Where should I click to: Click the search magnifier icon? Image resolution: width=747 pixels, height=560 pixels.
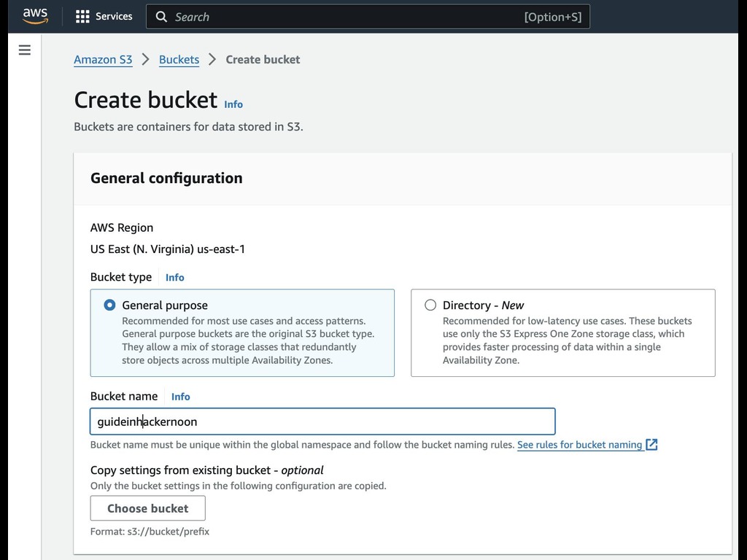click(x=161, y=17)
